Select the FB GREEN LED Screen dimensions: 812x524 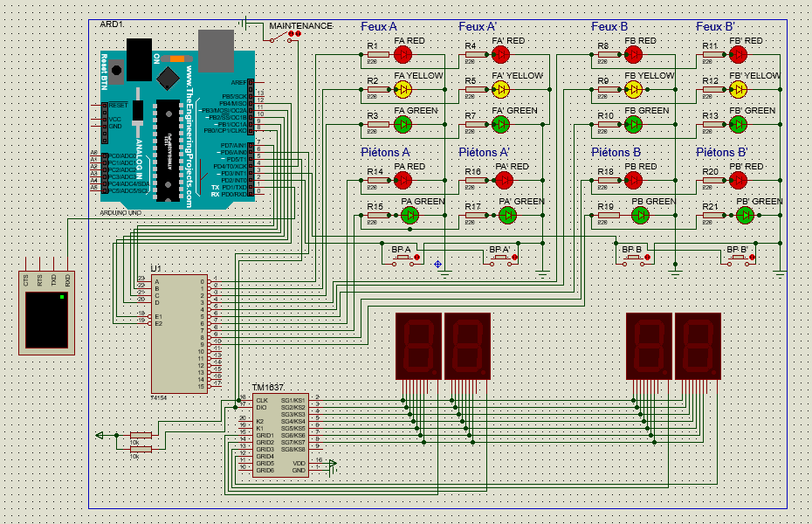[x=633, y=124]
